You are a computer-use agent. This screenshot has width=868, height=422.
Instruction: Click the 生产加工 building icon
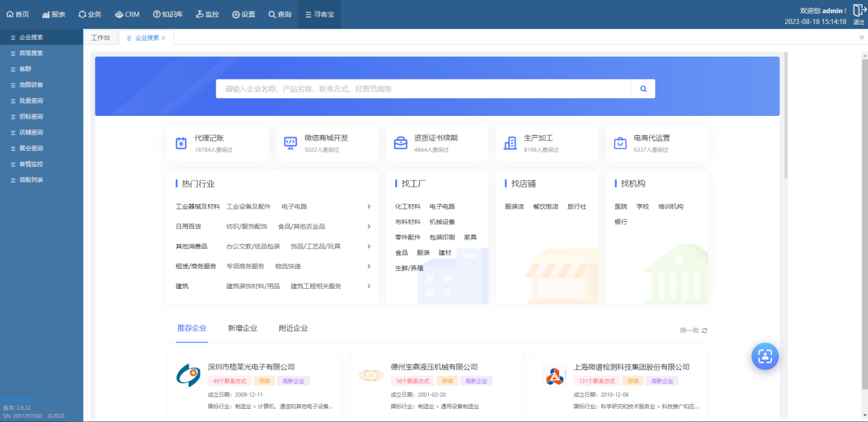[510, 143]
